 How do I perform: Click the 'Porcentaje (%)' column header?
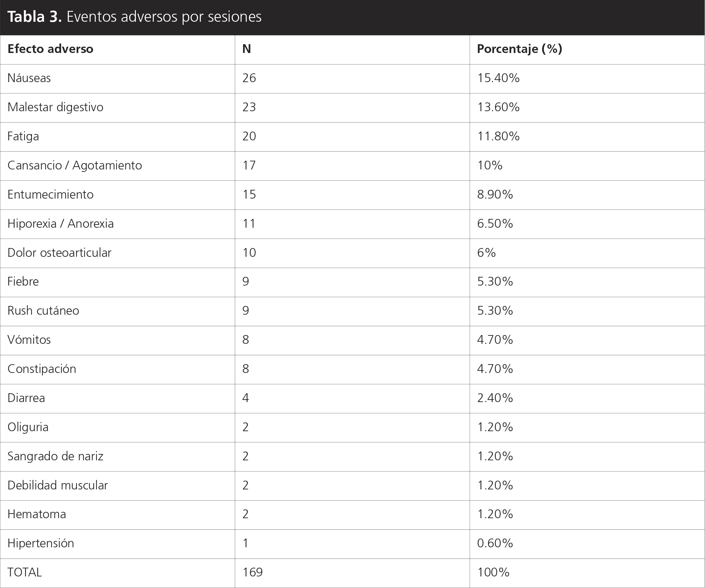pyautogui.click(x=519, y=49)
